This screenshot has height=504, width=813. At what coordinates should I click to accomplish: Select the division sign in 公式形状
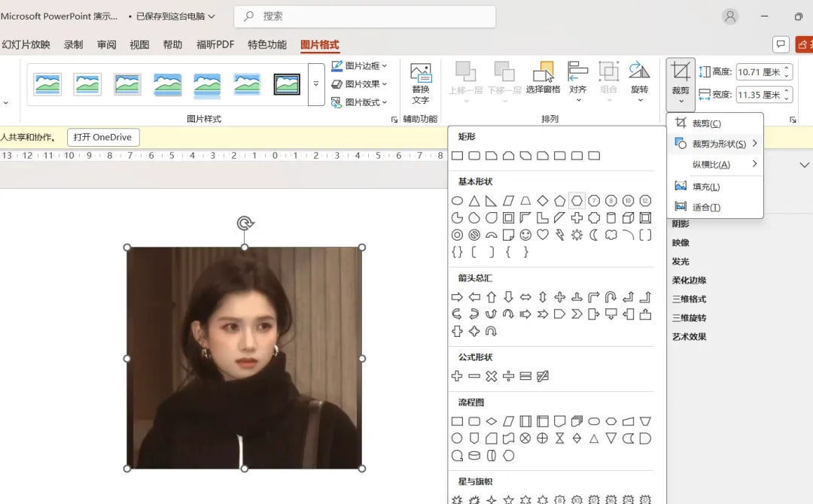click(508, 377)
